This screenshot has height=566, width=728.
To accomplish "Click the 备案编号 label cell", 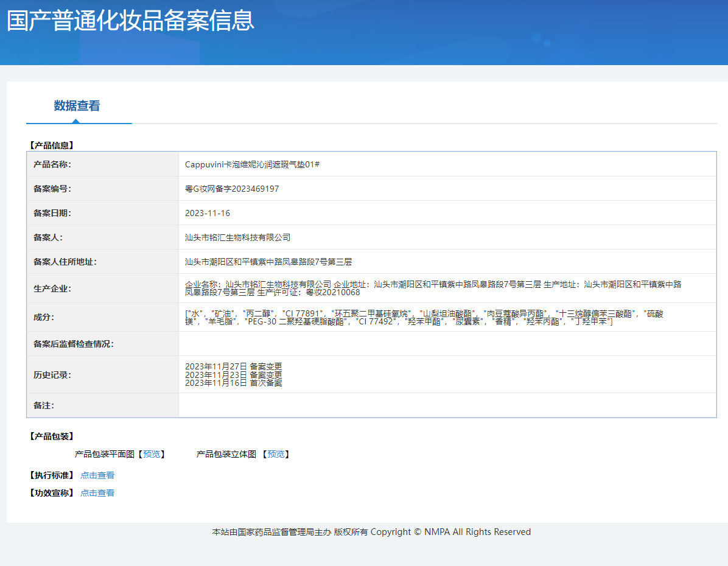I will 103,189.
